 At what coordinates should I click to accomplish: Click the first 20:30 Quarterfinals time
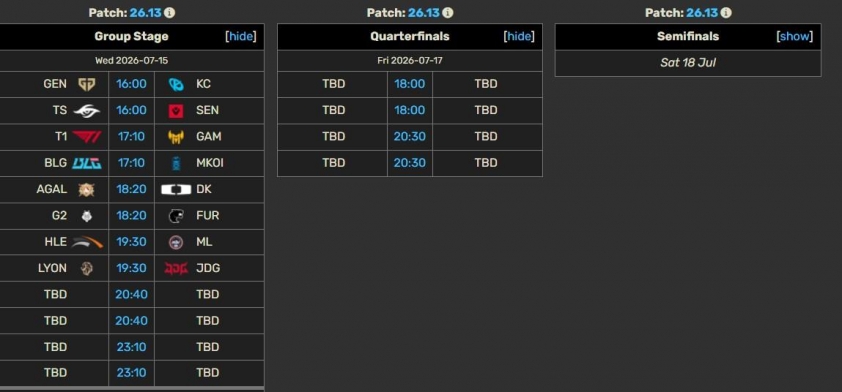[x=410, y=137]
